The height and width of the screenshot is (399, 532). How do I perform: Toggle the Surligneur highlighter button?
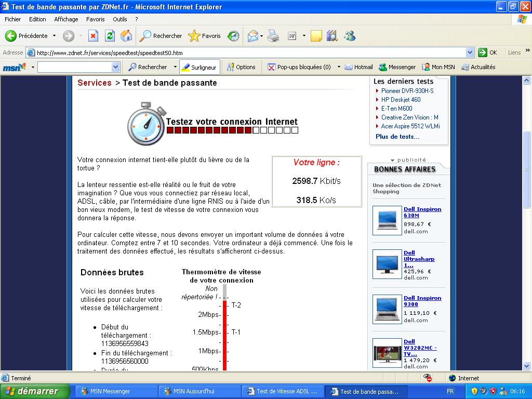199,67
